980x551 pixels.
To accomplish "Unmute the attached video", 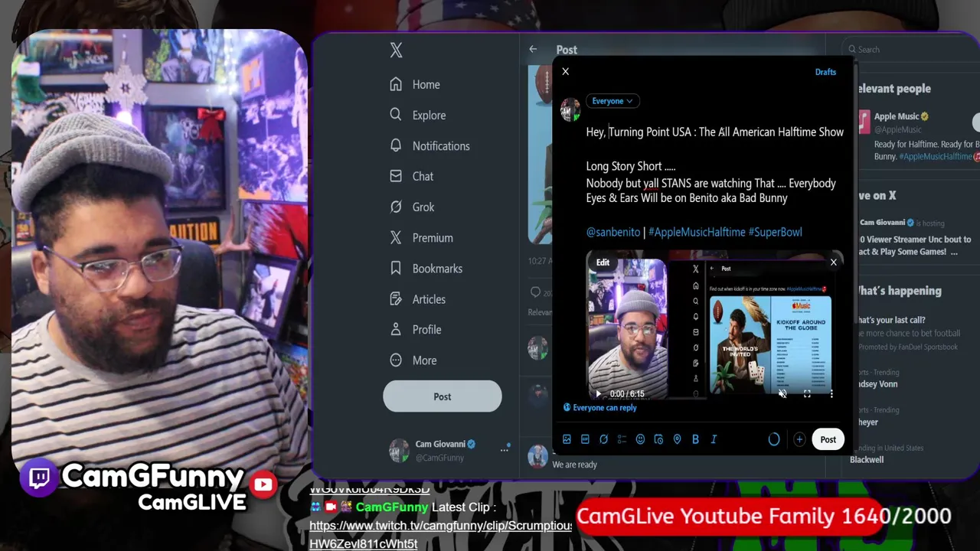I will pos(782,394).
